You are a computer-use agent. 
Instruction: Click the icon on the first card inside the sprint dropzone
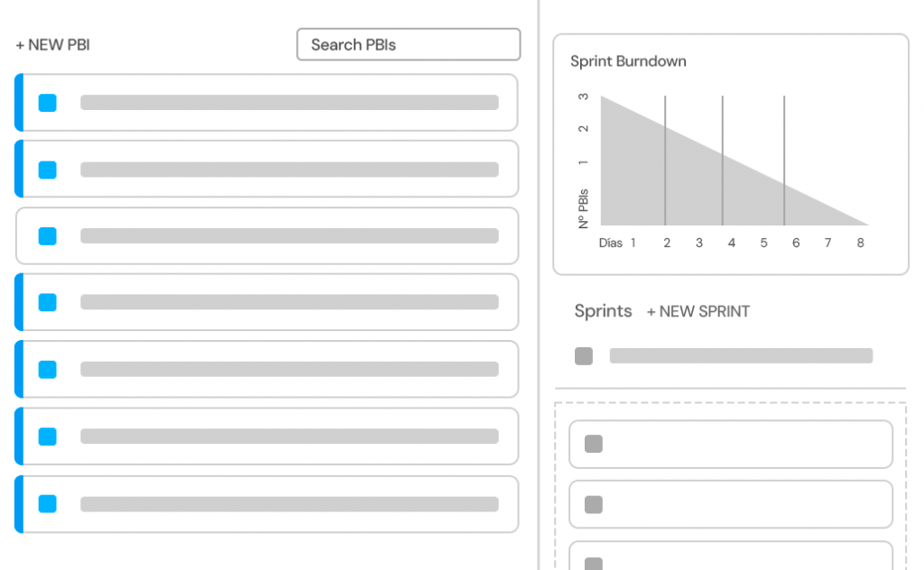(x=593, y=444)
